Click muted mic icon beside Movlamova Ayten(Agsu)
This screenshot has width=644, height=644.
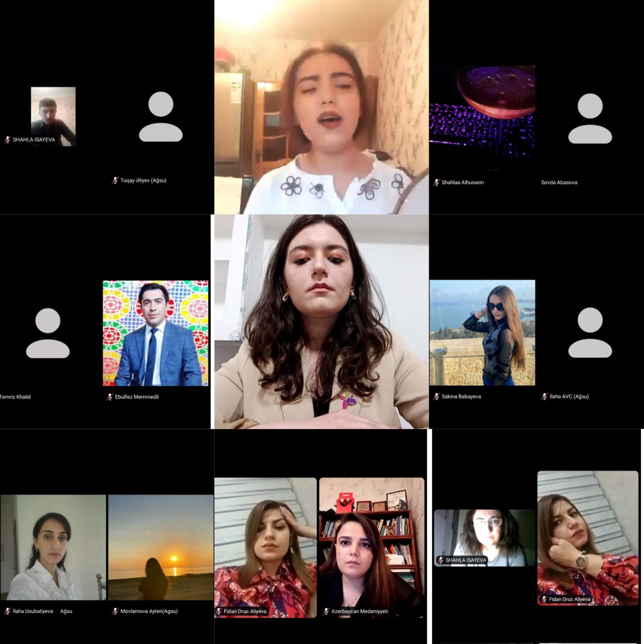point(115,611)
